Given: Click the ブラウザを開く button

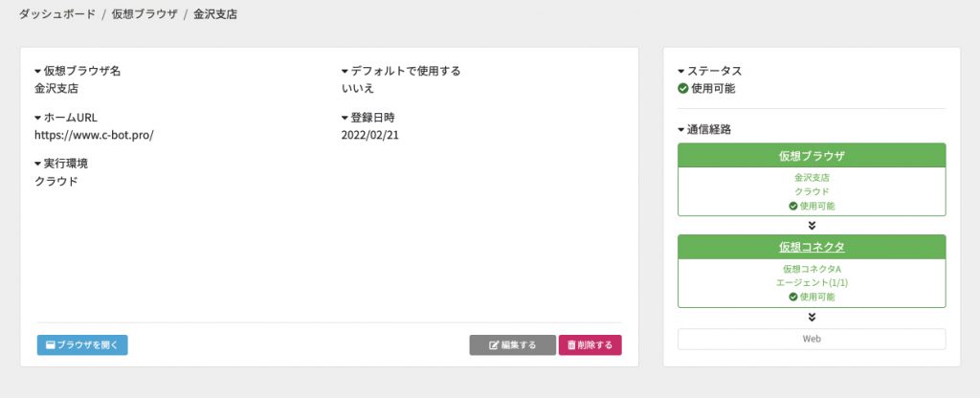Looking at the screenshot, I should (x=82, y=344).
